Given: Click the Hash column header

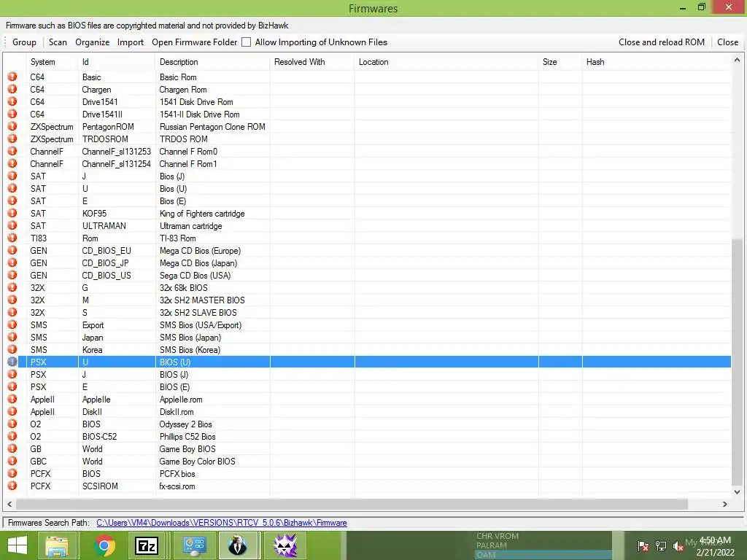Looking at the screenshot, I should [656, 62].
